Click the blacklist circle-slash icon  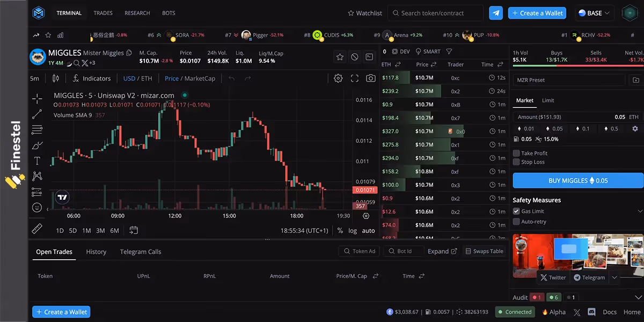pyautogui.click(x=355, y=57)
